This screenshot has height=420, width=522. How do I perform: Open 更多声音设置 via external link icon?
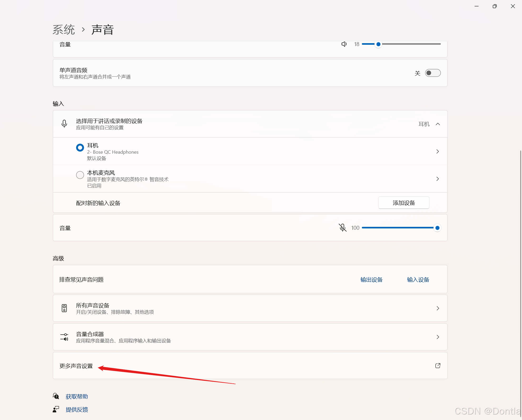tap(438, 366)
